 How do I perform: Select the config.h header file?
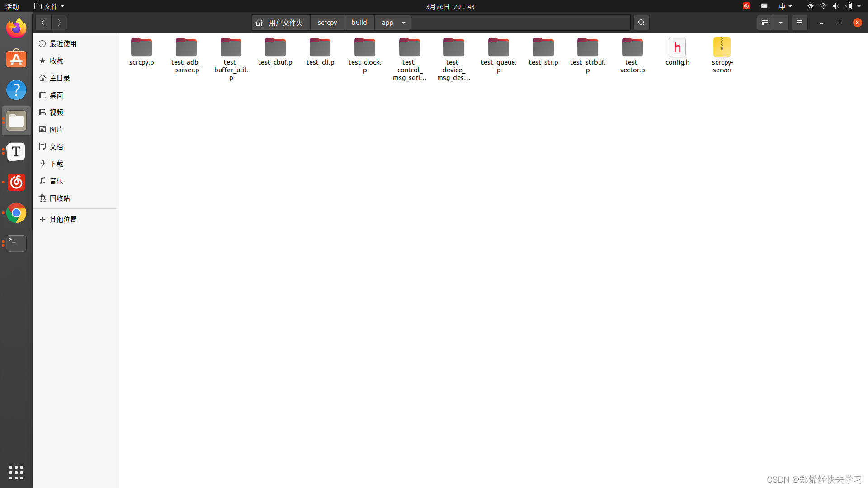click(677, 52)
